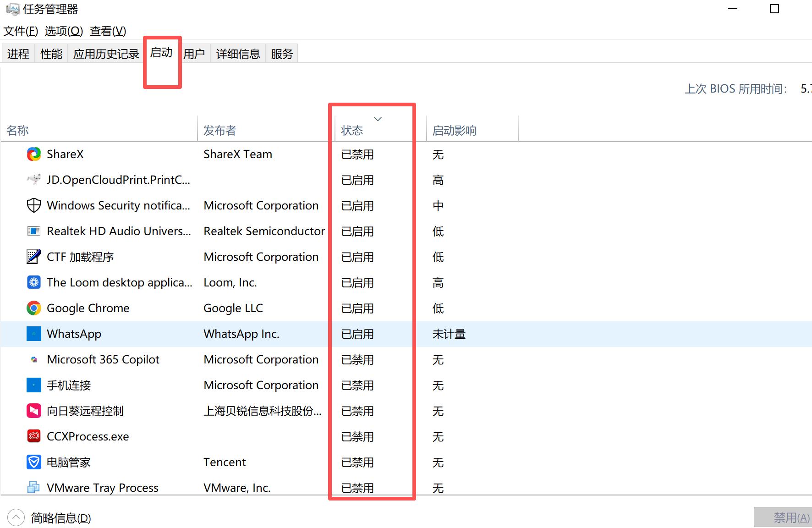Click the CCXProcess.exe icon

(x=33, y=436)
